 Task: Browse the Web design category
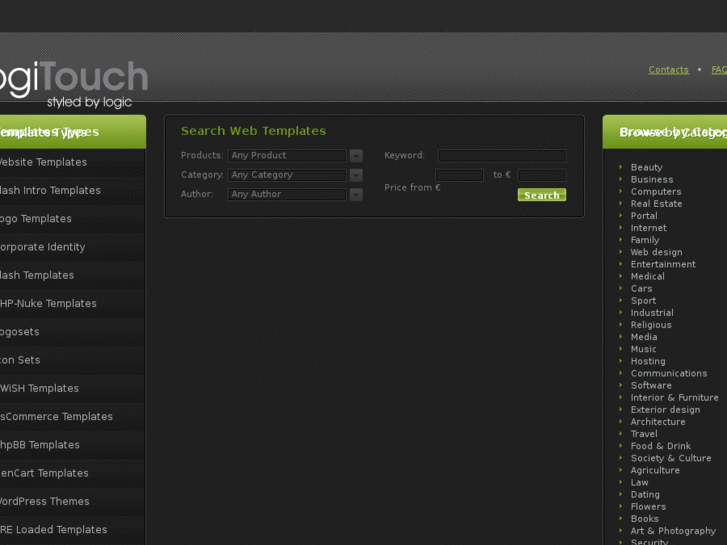pos(656,252)
